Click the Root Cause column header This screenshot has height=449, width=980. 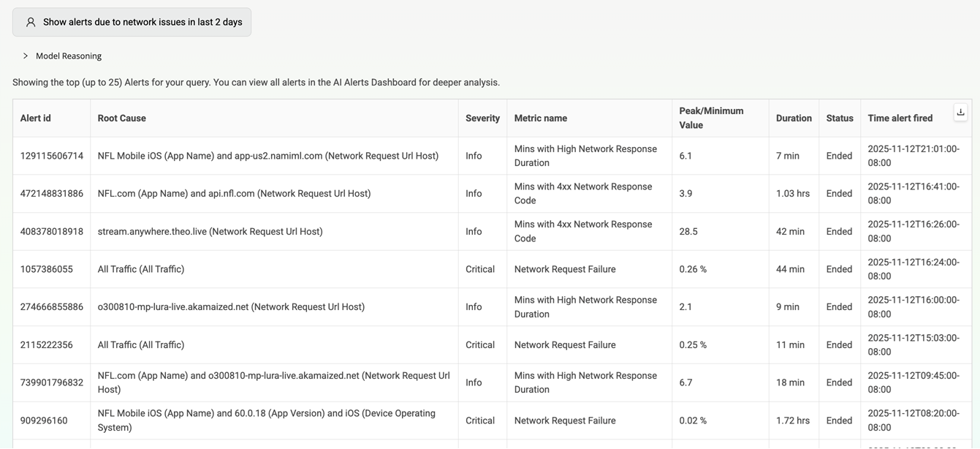click(122, 118)
